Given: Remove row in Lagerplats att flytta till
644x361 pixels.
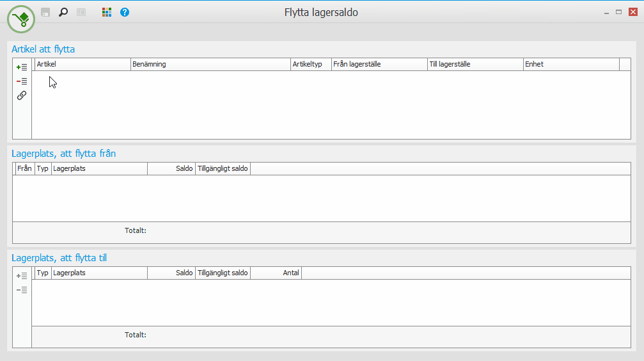Looking at the screenshot, I should point(22,291).
